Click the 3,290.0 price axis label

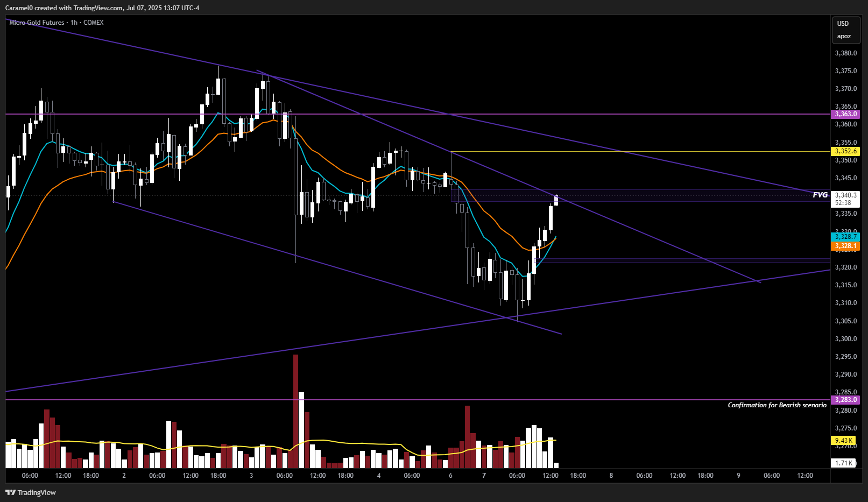(846, 374)
